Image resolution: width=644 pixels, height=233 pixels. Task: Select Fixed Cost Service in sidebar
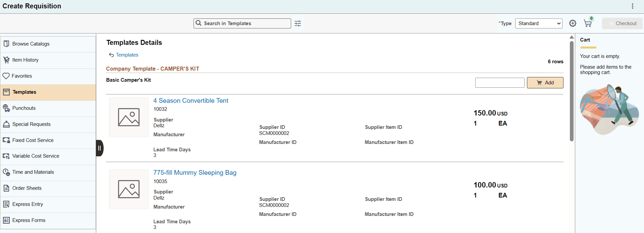[48, 141]
